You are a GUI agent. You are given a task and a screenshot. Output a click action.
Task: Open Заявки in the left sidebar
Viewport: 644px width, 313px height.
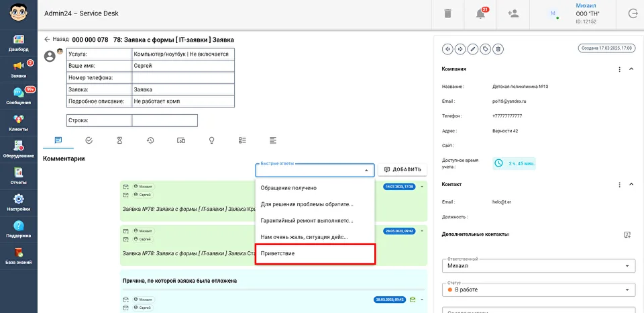(x=18, y=69)
